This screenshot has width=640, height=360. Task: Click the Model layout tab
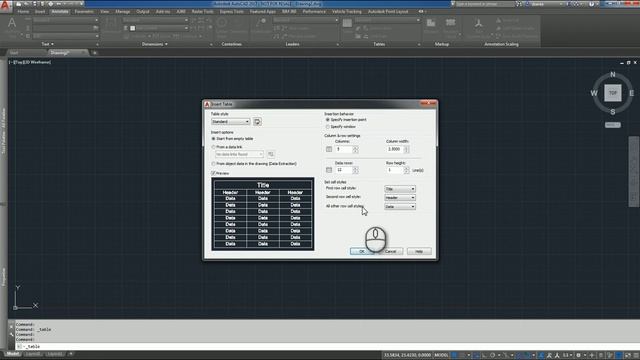click(13, 354)
